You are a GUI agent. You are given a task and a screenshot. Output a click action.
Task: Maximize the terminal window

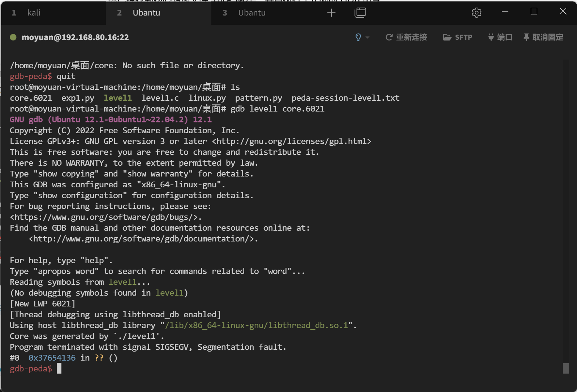click(534, 12)
